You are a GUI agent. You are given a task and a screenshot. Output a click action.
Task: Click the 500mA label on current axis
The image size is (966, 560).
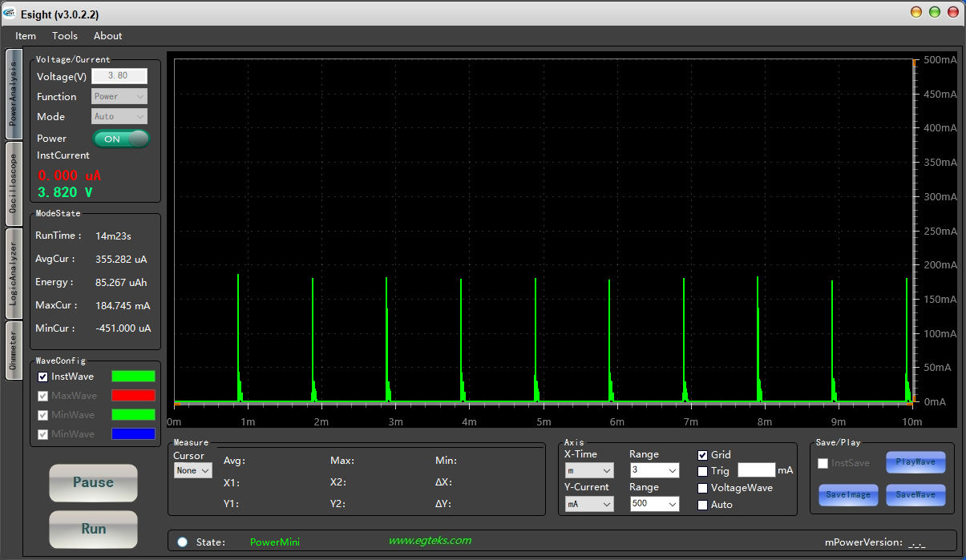pyautogui.click(x=940, y=60)
